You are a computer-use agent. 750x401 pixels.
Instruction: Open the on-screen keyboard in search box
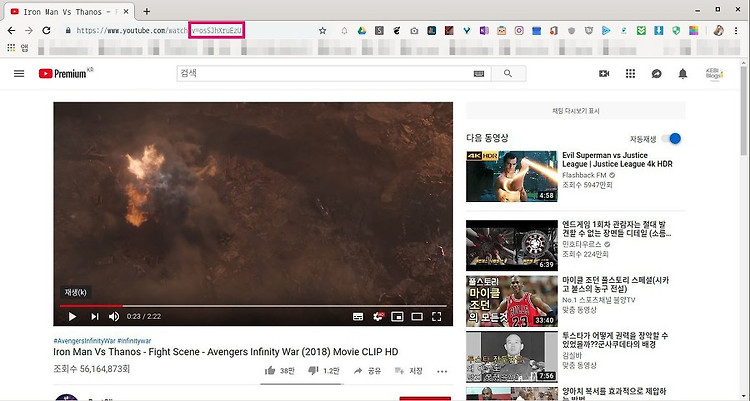click(x=479, y=74)
